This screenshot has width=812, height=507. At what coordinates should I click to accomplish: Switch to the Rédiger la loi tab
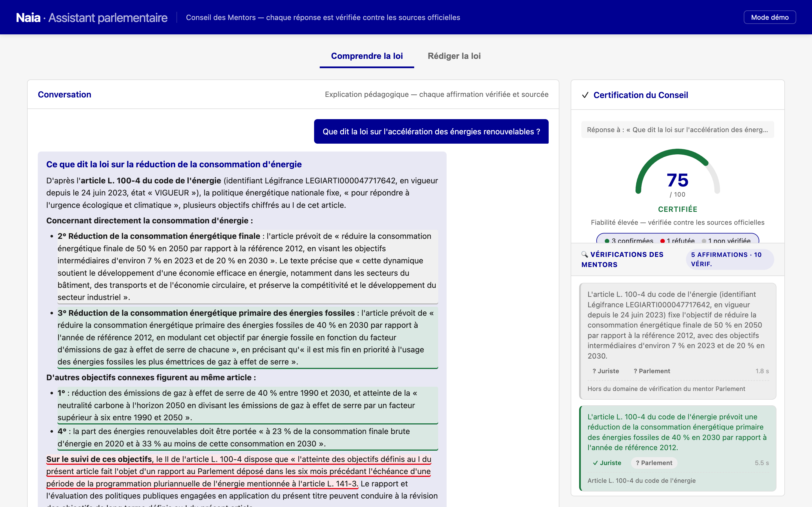click(454, 56)
